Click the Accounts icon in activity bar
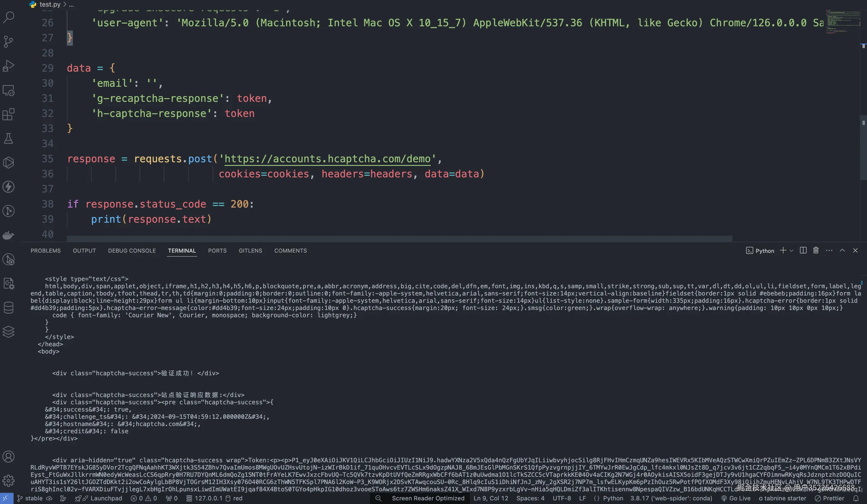867x504 pixels. (8, 457)
